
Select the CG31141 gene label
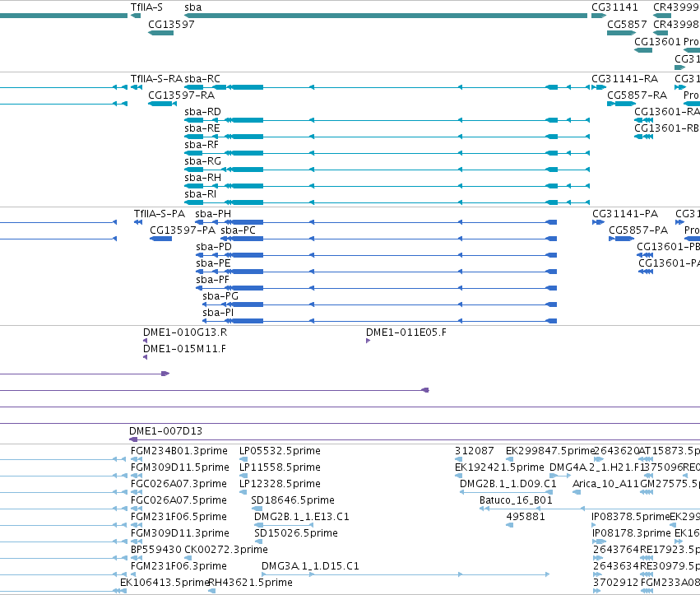[x=614, y=7]
